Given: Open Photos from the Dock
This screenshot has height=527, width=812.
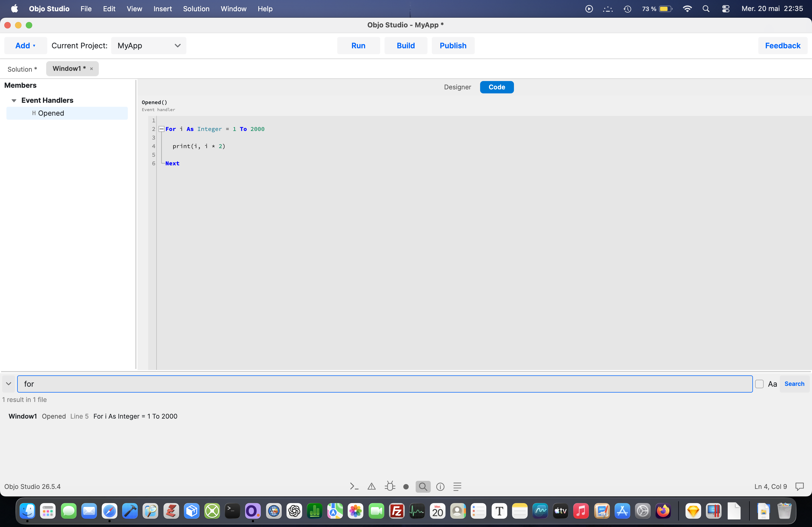Looking at the screenshot, I should click(x=356, y=511).
